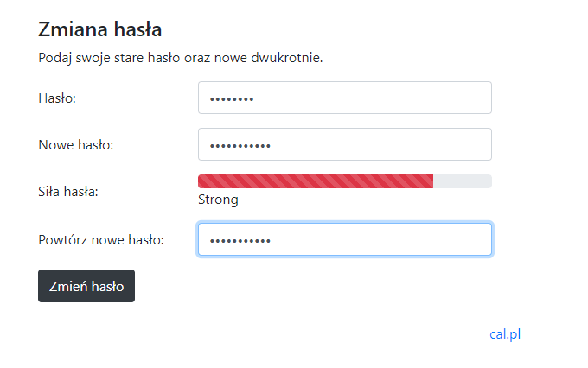Click the Hasło: field label
Viewport: 588px width, 368px height.
[57, 98]
